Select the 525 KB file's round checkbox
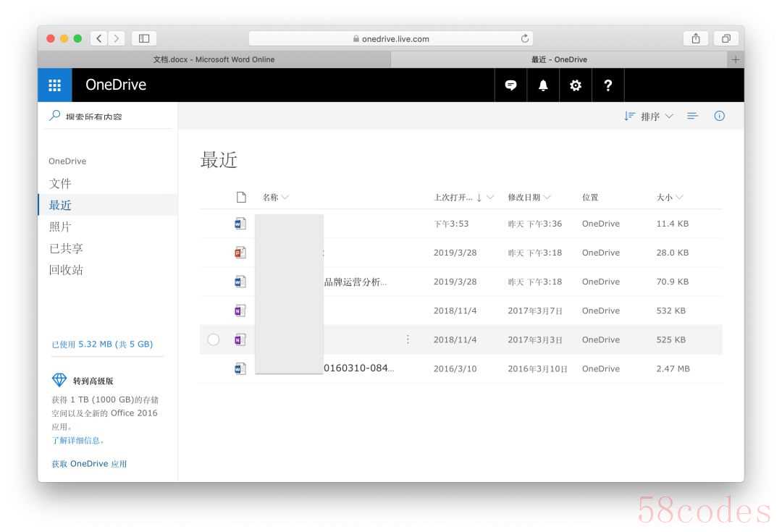This screenshot has width=782, height=532. click(214, 339)
